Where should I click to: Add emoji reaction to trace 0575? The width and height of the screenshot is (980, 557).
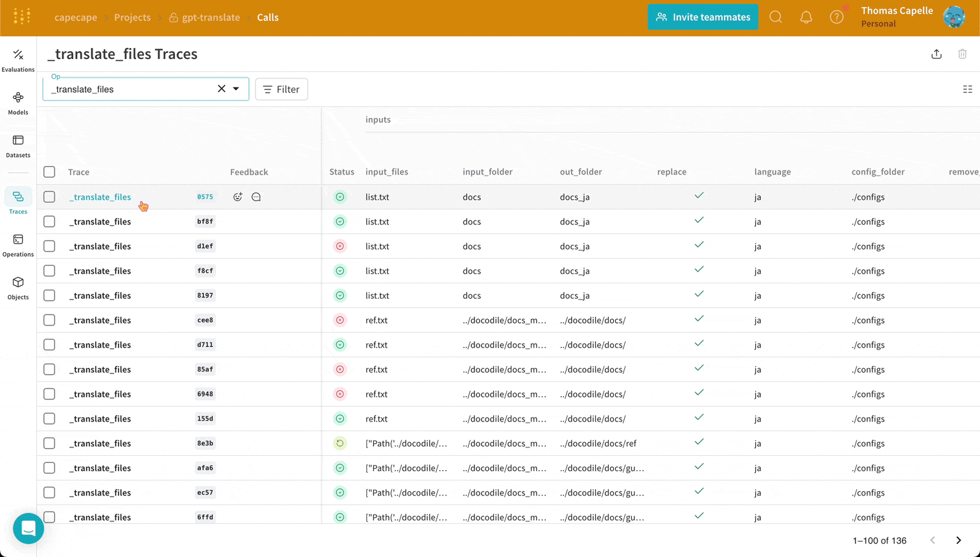click(x=238, y=197)
